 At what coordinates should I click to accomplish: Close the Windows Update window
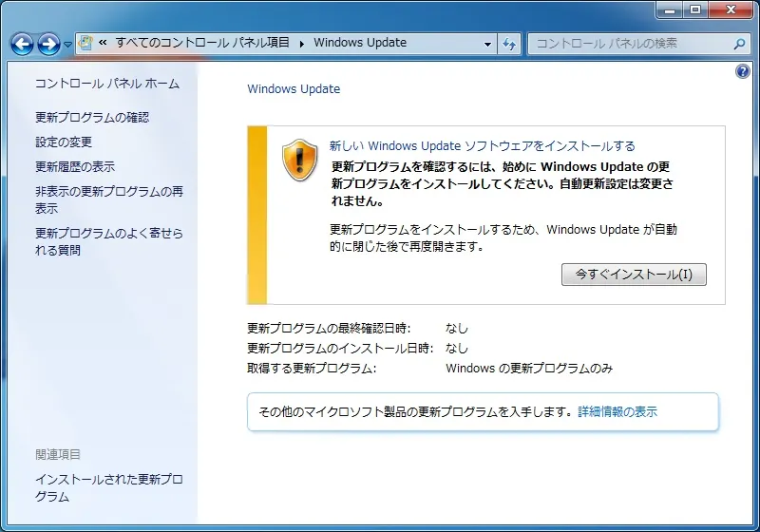731,9
